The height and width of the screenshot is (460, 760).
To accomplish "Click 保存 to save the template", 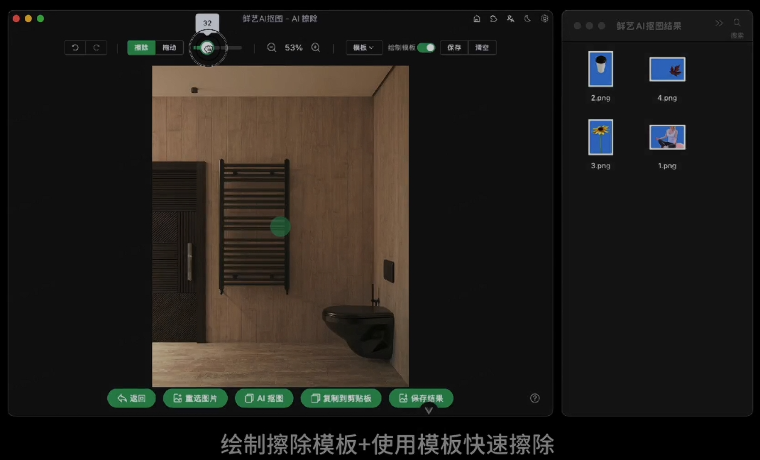I will [454, 48].
